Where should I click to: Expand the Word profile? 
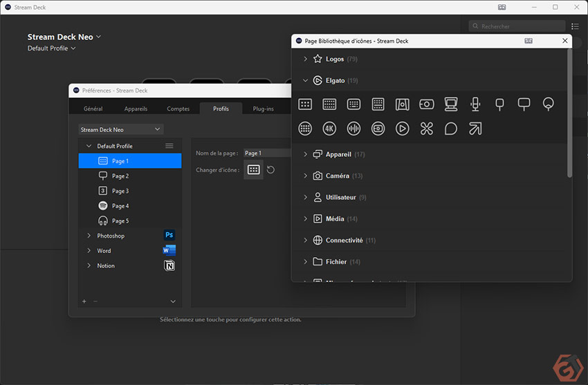tap(89, 250)
